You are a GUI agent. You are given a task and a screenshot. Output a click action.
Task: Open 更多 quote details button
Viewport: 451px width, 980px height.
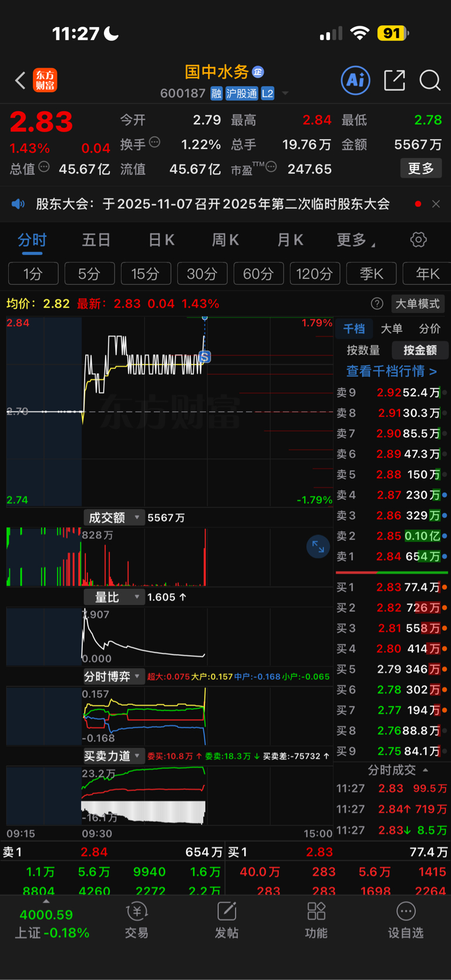[421, 169]
